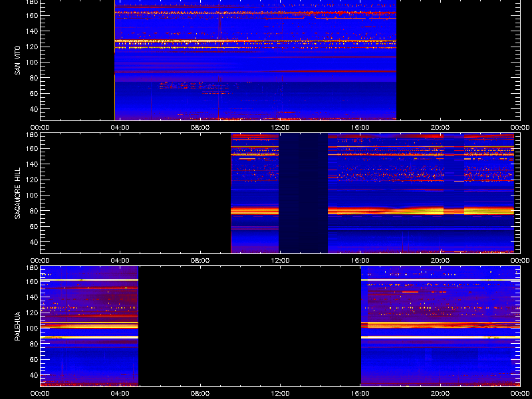Click the 40 frequency label on San Vito axis

34,109
